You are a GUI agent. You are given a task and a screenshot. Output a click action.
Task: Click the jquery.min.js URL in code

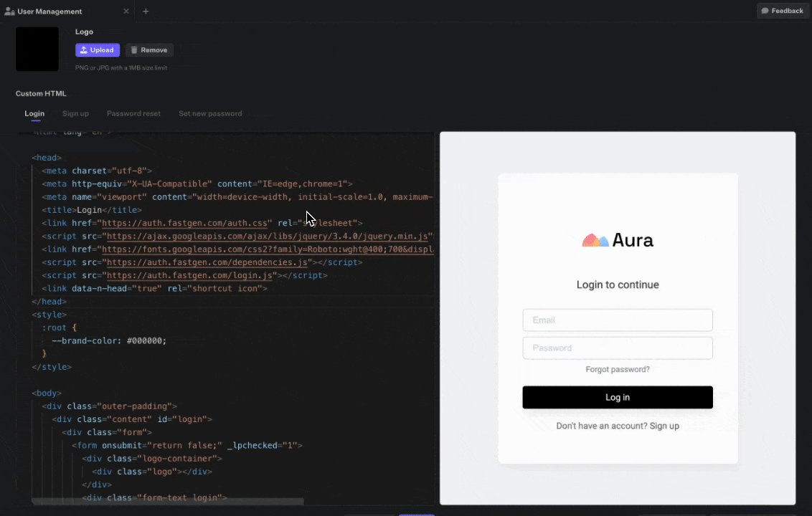click(268, 236)
